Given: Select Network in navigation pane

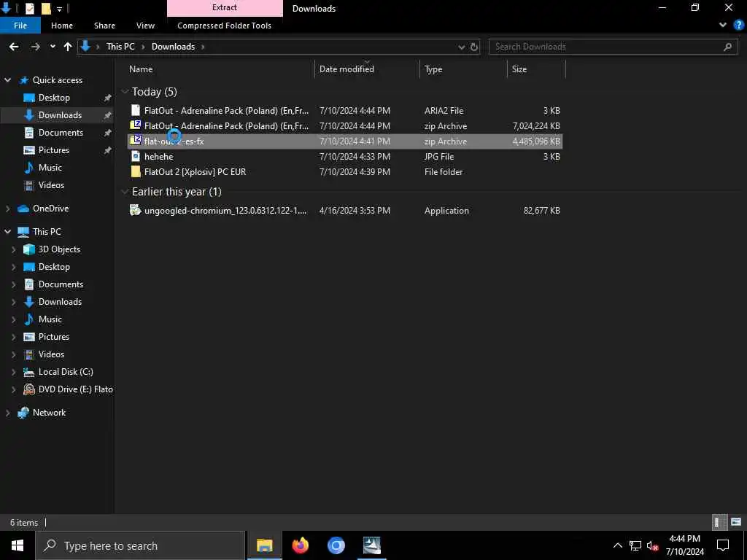Looking at the screenshot, I should [49, 413].
